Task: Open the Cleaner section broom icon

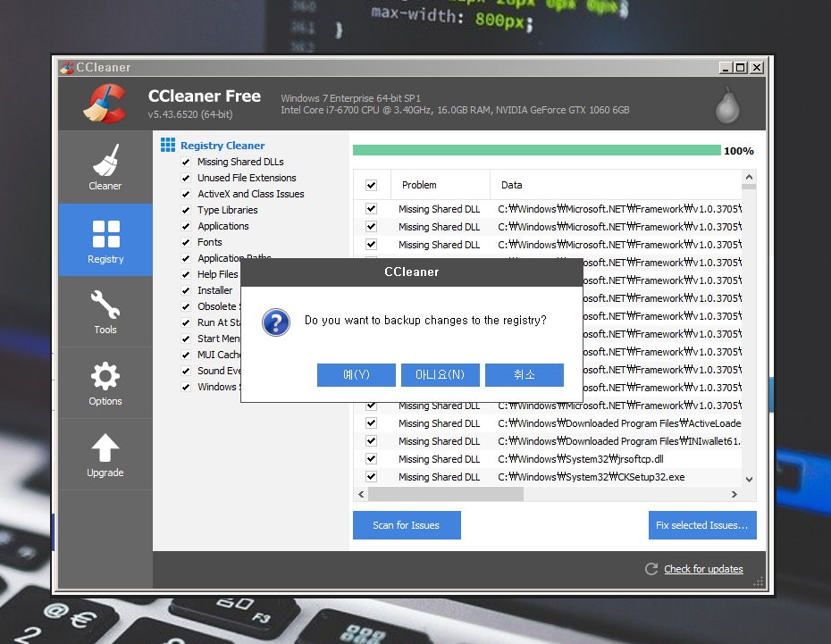Action: click(x=105, y=159)
